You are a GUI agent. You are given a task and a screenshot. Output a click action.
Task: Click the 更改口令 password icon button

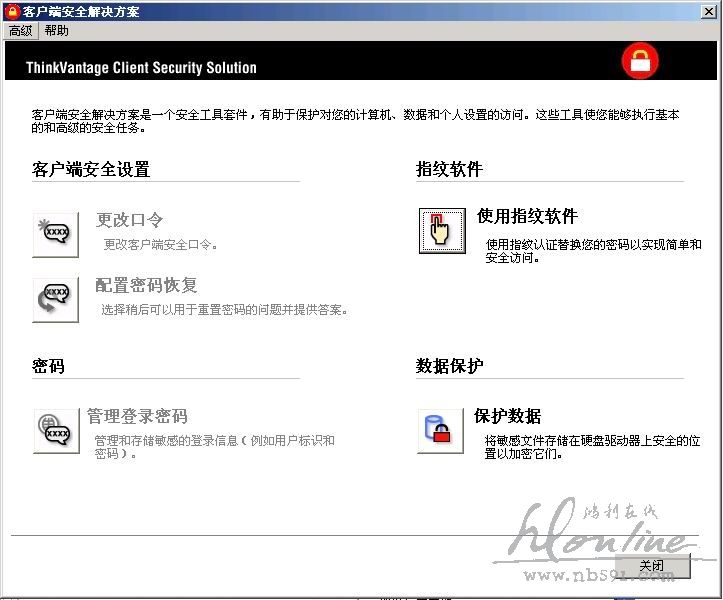[56, 234]
